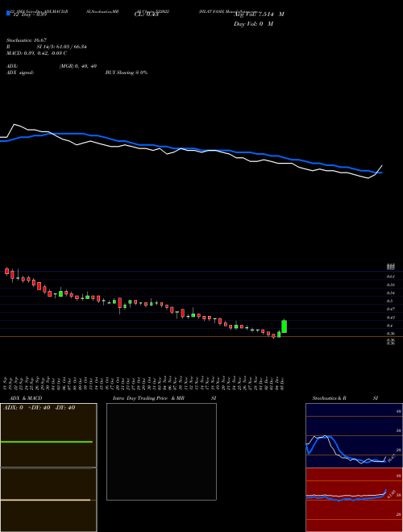Viewport: 403px width, 532px height.
Task: Click the first red candlestick on the chart
Action: tap(6, 271)
